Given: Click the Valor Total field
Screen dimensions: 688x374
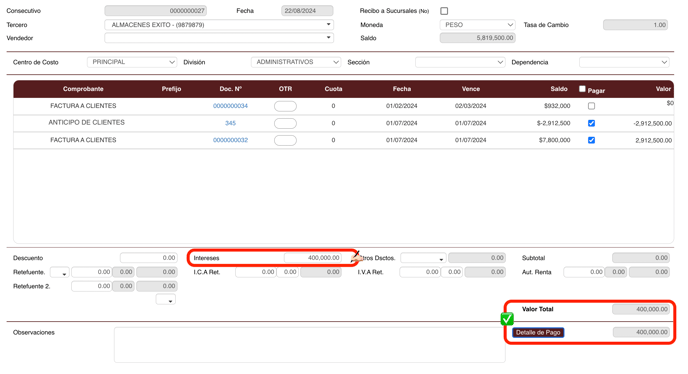Looking at the screenshot, I should [x=641, y=309].
